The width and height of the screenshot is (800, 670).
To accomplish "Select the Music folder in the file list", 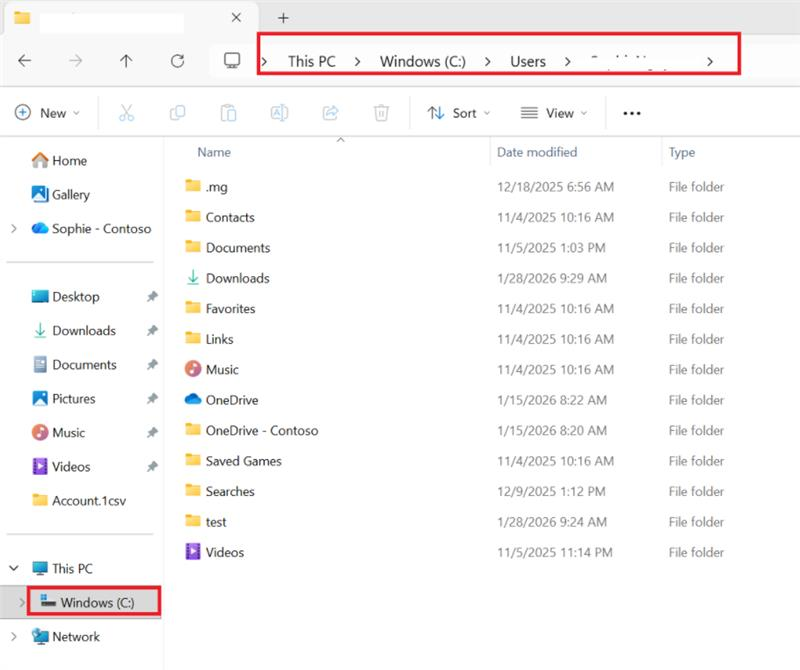I will coord(211,369).
